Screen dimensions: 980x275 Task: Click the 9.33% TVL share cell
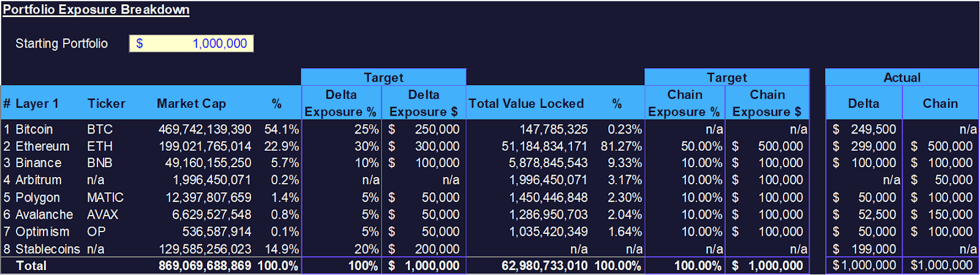[625, 163]
